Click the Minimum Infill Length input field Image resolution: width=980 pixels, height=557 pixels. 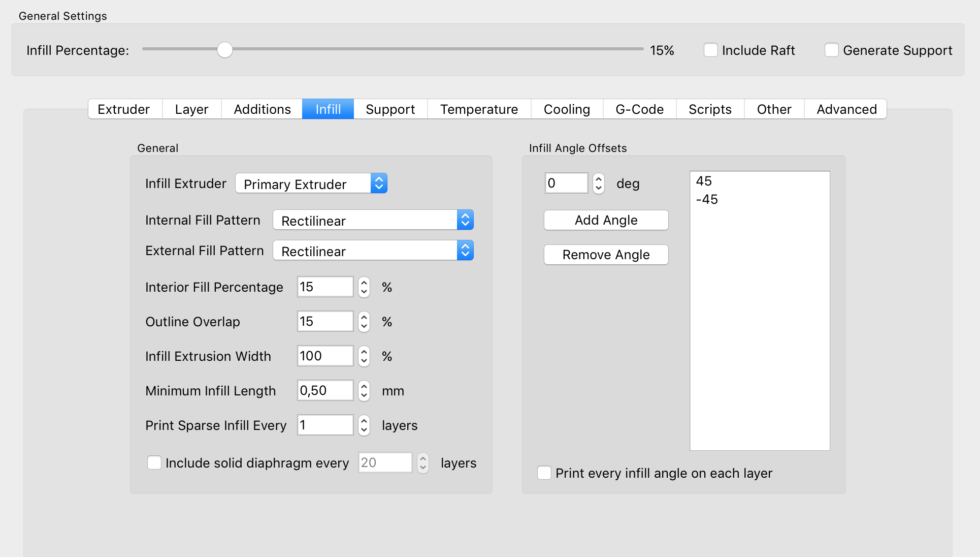325,390
